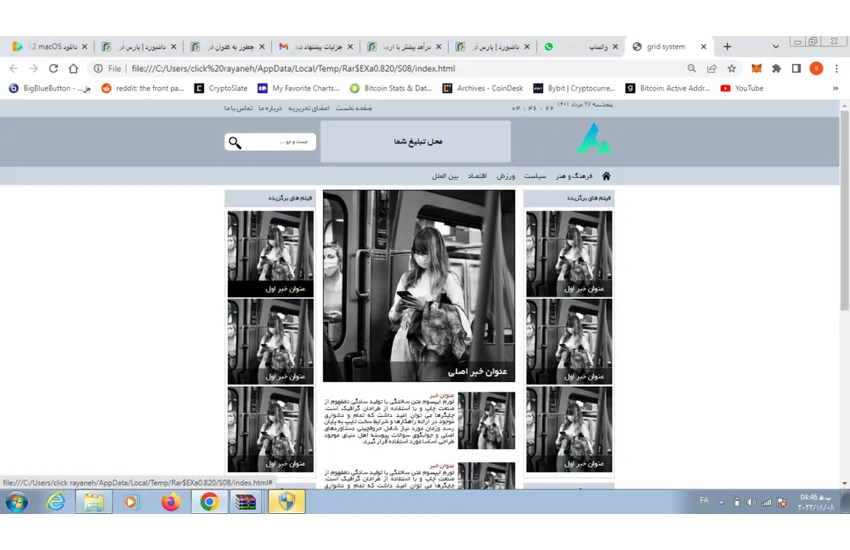Click the site info icon in address bar
This screenshot has height=550, width=850.
click(x=98, y=69)
